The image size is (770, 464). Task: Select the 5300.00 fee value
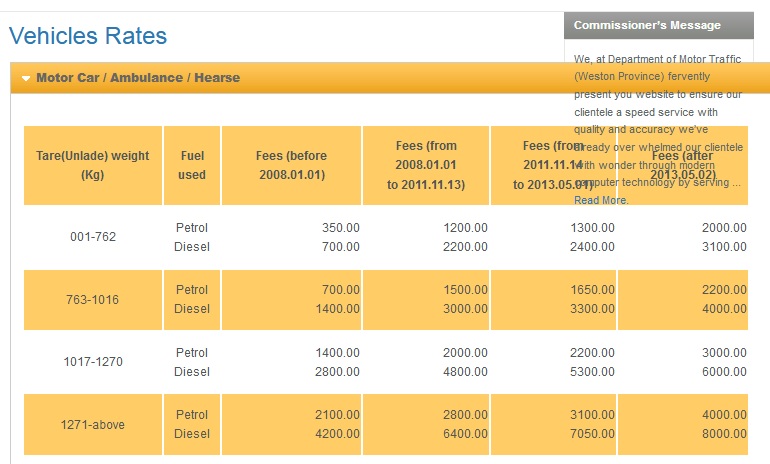(x=592, y=372)
